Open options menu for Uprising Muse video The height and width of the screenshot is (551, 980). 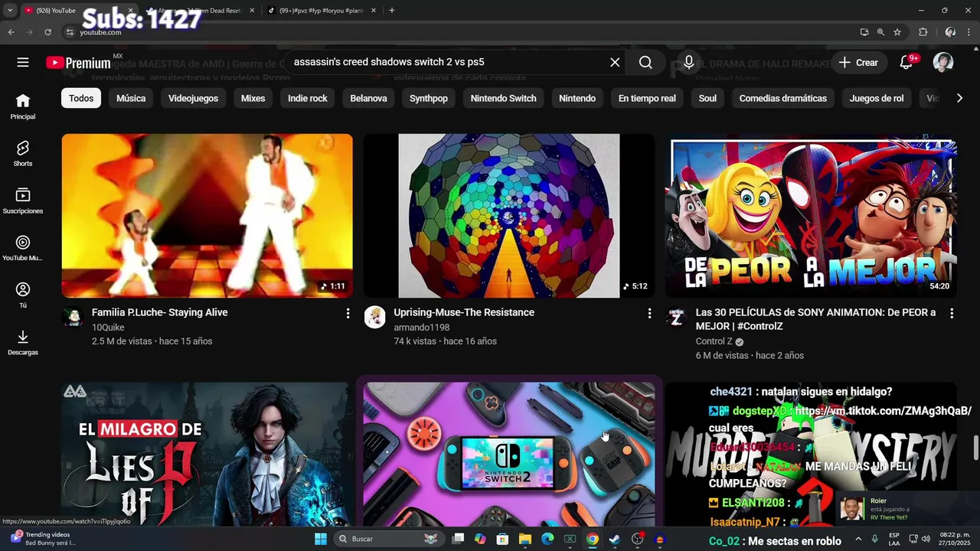(x=649, y=313)
